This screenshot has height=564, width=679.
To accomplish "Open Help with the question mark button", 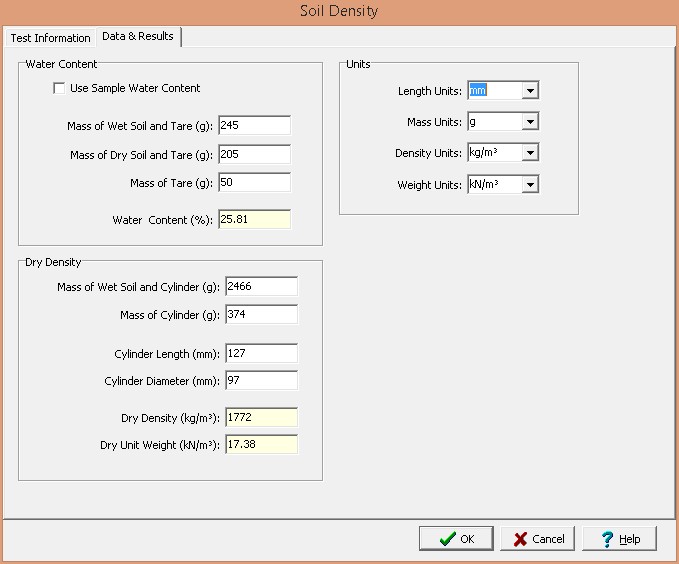I will coord(619,539).
